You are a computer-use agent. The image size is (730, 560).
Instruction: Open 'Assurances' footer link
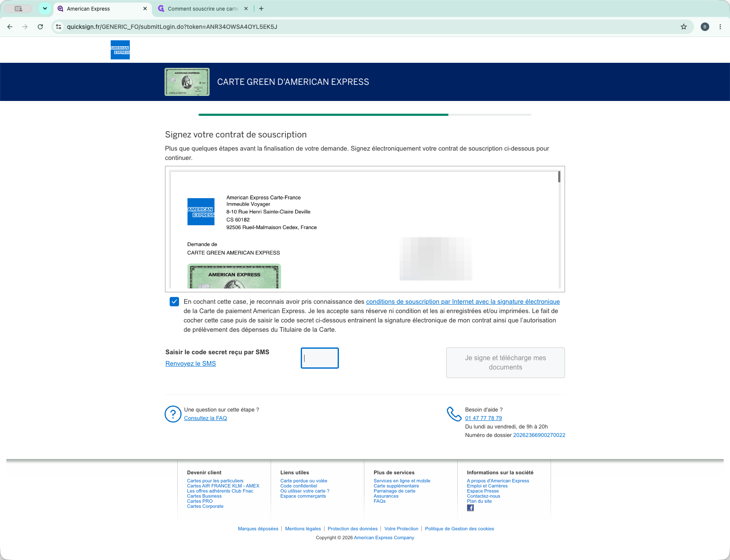[386, 496]
